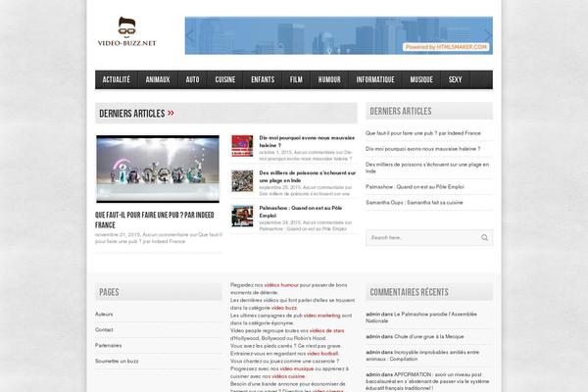Viewport: 588px width, 392px height.
Task: Open the Auteurs page link
Action: point(104,314)
